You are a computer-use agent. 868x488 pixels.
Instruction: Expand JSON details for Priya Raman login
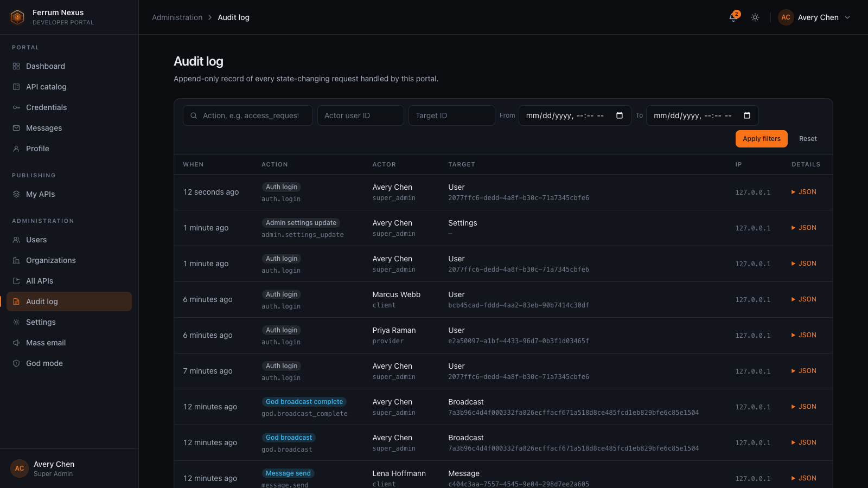[804, 335]
